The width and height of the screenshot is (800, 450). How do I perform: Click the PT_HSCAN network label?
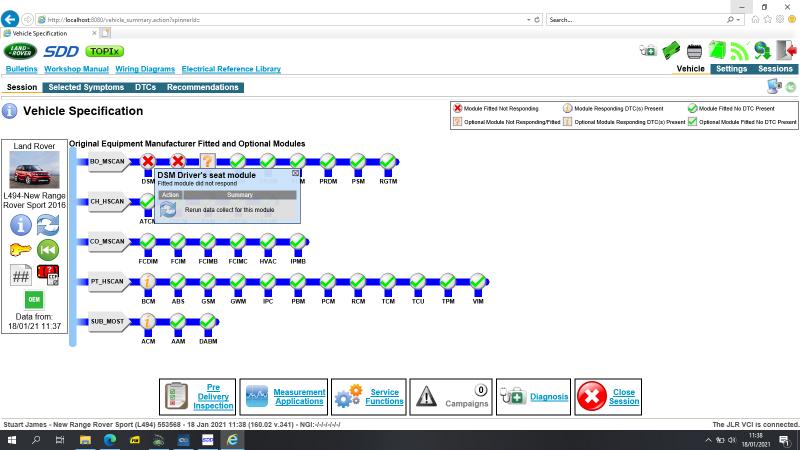pos(107,282)
